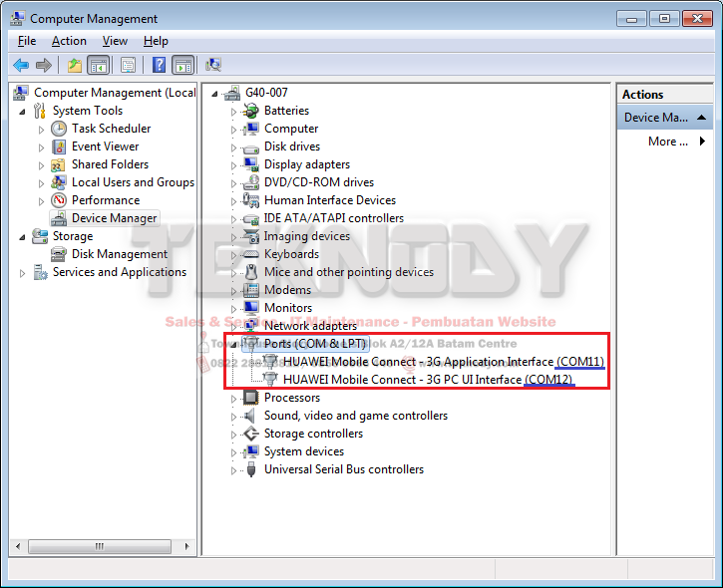Screen dimensions: 723x588
Task: Click the Performance gauge icon
Action: [59, 200]
